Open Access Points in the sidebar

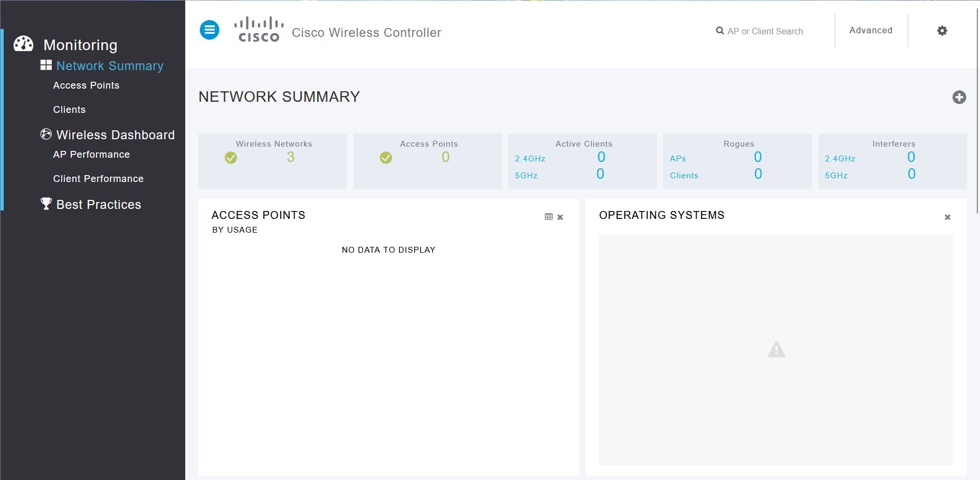point(86,85)
